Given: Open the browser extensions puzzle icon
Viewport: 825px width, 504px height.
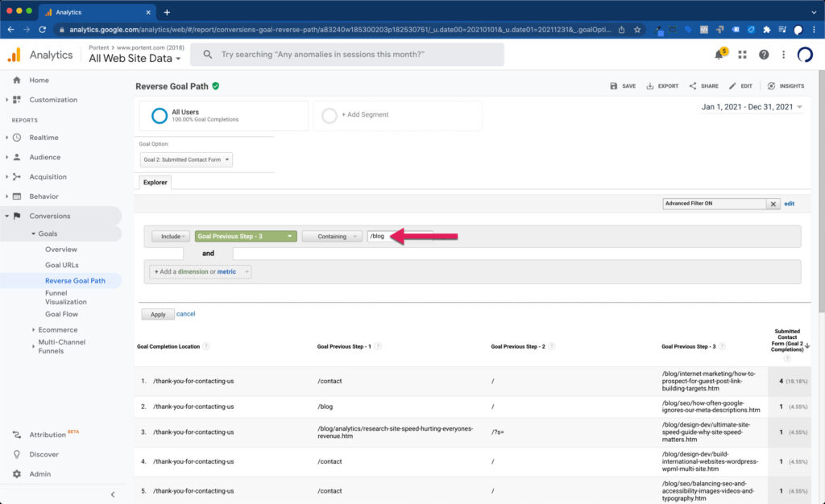Looking at the screenshot, I should click(767, 30).
